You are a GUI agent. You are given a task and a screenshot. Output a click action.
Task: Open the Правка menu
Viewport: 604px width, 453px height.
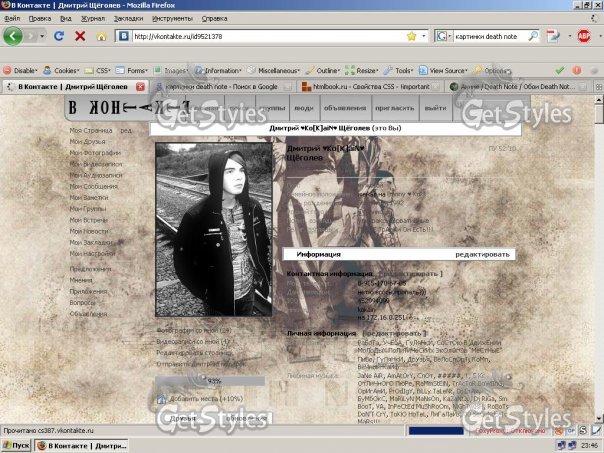(x=40, y=18)
